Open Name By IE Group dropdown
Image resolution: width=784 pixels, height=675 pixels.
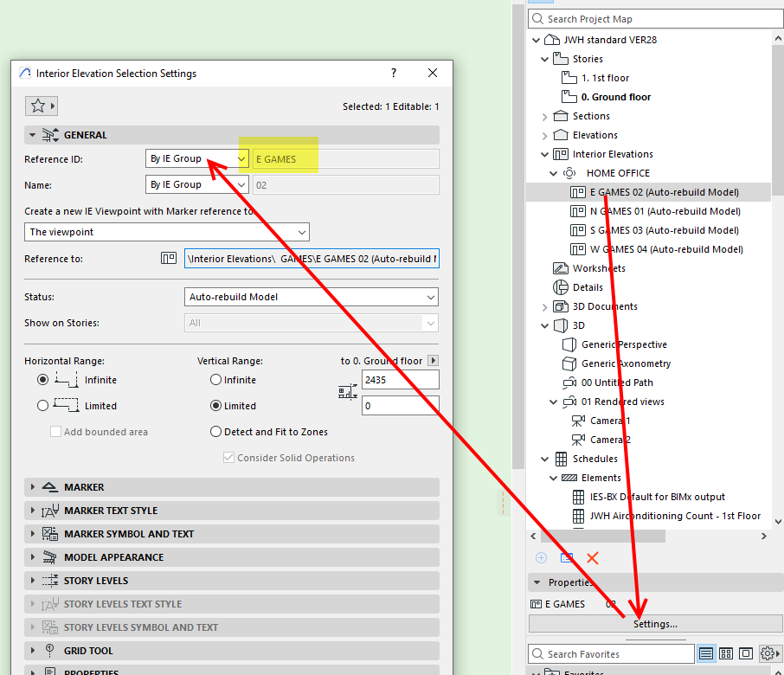tap(197, 184)
